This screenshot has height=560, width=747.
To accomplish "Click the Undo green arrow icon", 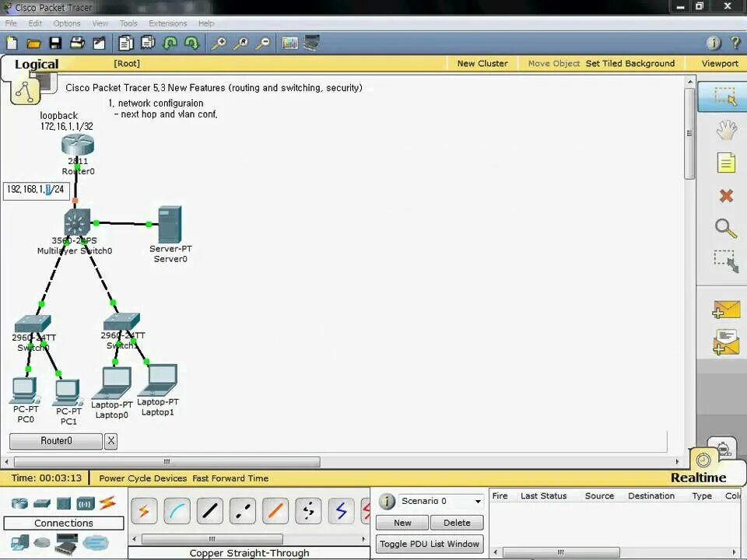I will click(x=170, y=44).
